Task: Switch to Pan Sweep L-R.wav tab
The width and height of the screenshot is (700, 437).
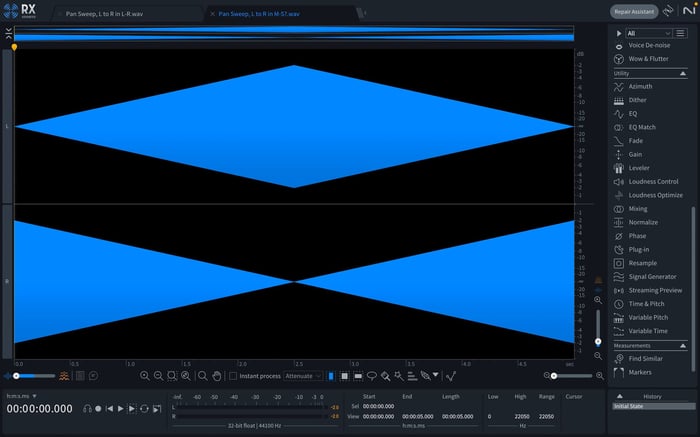Action: [104, 14]
